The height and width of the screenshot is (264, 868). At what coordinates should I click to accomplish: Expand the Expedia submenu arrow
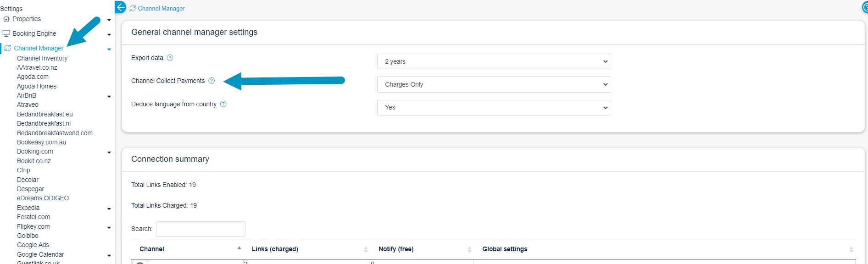tap(109, 209)
